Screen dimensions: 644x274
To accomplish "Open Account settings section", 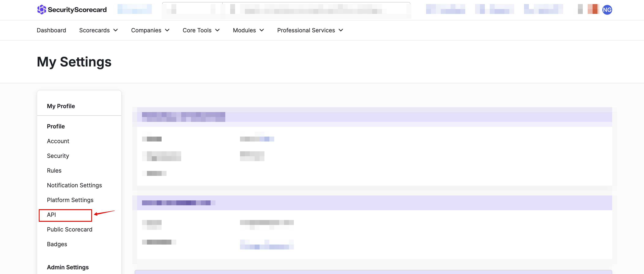I will tap(58, 141).
